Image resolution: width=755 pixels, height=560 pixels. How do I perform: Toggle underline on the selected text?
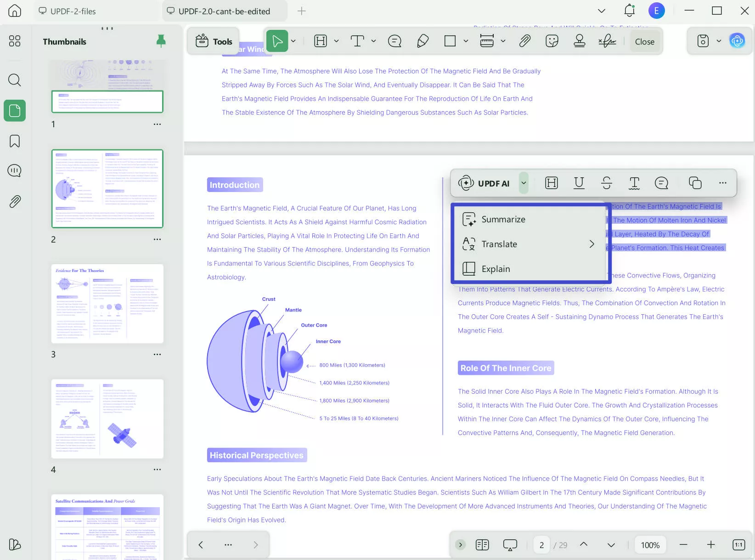579,183
